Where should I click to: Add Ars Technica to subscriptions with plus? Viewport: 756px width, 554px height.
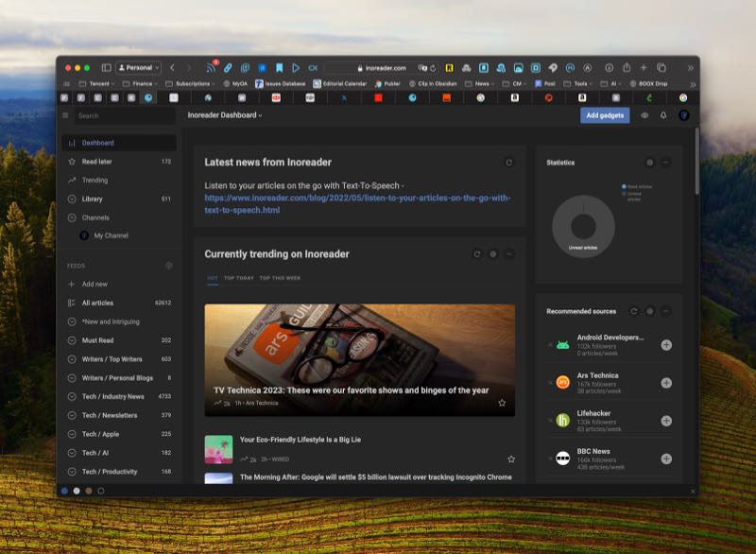coord(666,382)
